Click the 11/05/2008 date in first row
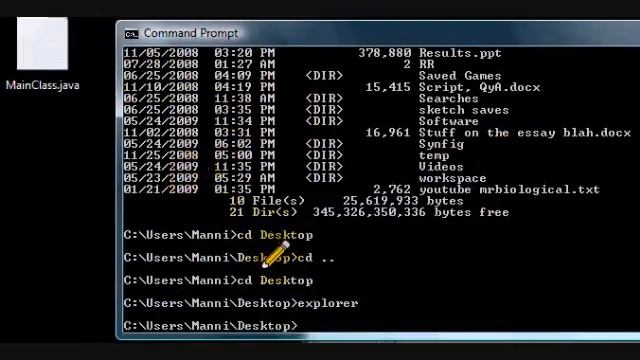Viewport: 640px width, 360px height. 161,53
